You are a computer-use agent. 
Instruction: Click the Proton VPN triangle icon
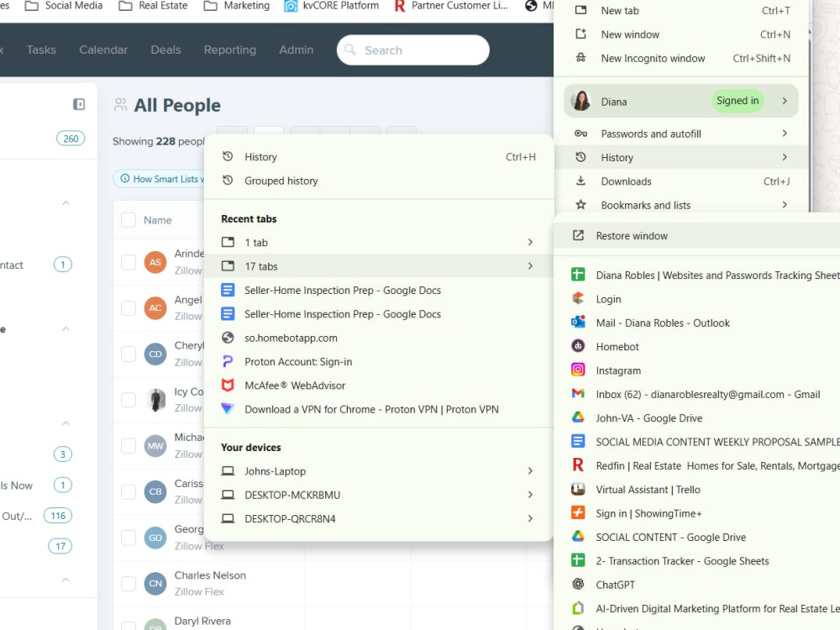(228, 409)
